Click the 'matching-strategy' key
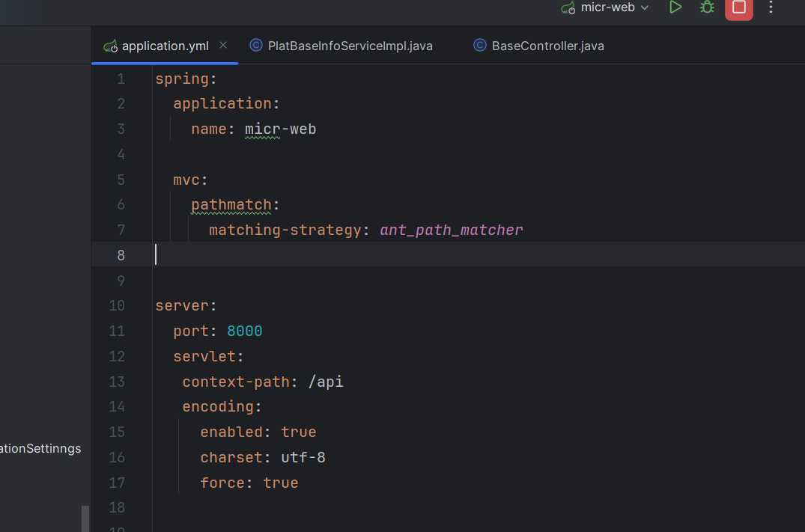Viewport: 805px width, 532px height. coord(285,230)
